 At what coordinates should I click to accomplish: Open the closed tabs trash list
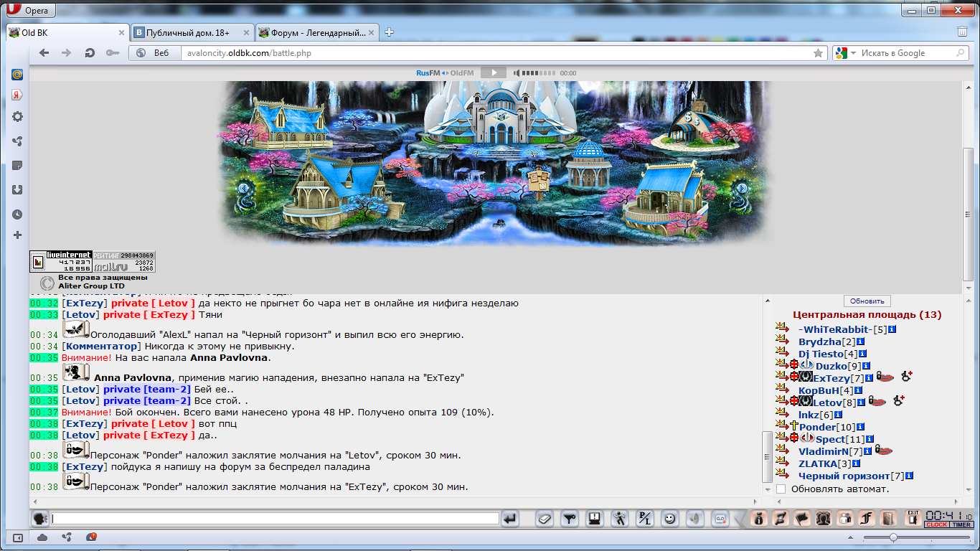click(962, 32)
